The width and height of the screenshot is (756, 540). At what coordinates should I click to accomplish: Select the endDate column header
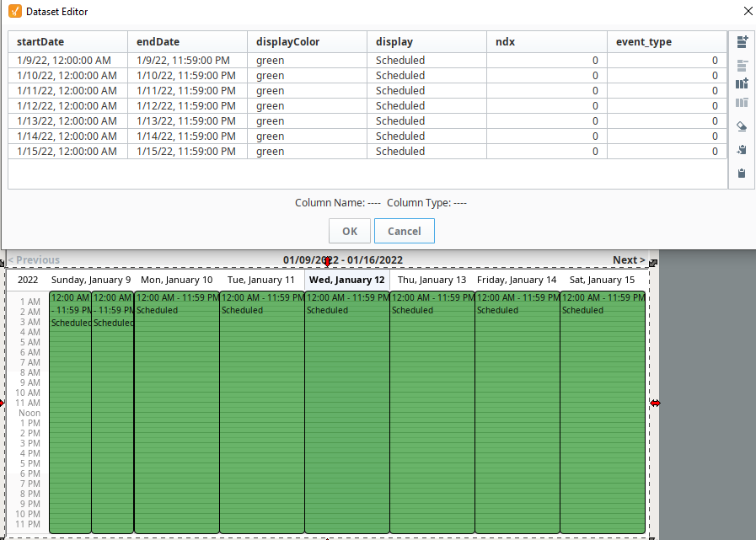click(x=188, y=42)
